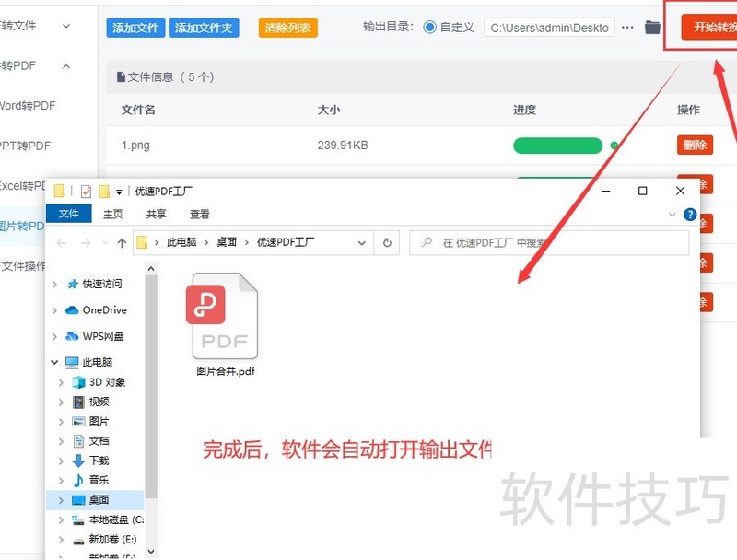Click the properties checkmark icon in Explorer title bar
This screenshot has width=737, height=560.
point(86,192)
